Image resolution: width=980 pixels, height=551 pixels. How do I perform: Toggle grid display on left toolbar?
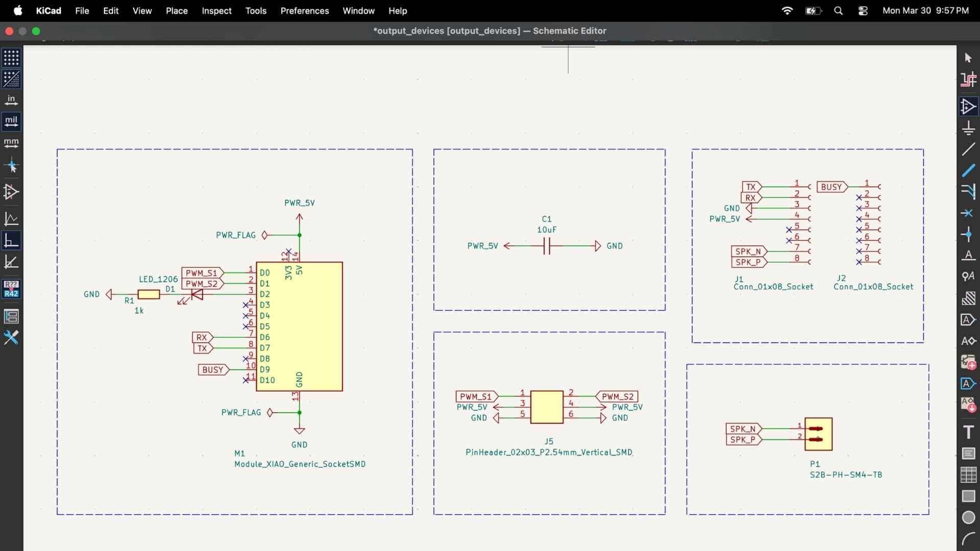(11, 58)
